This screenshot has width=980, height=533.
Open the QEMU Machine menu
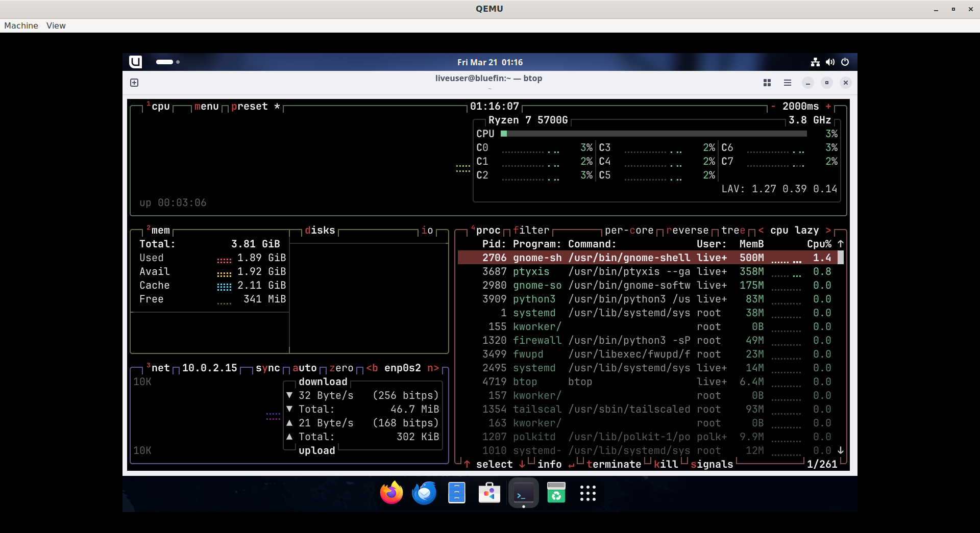click(21, 26)
